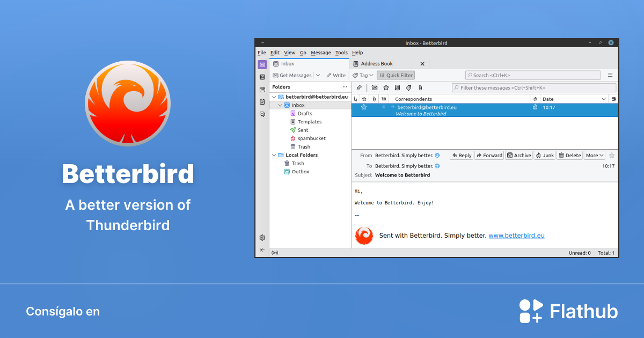Toggle the Quick Filter bar
This screenshot has width=644, height=338.
[x=396, y=75]
